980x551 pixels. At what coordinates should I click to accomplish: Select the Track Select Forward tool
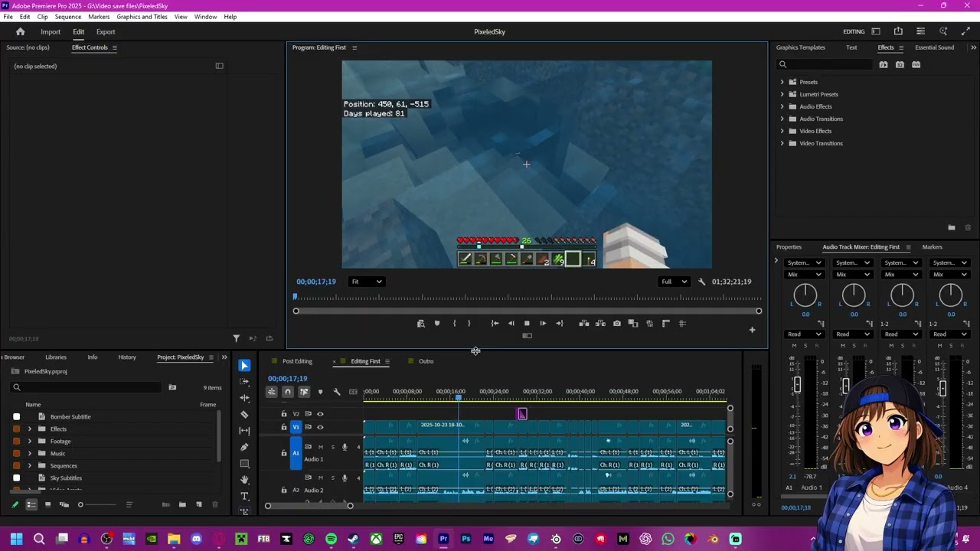coord(244,381)
